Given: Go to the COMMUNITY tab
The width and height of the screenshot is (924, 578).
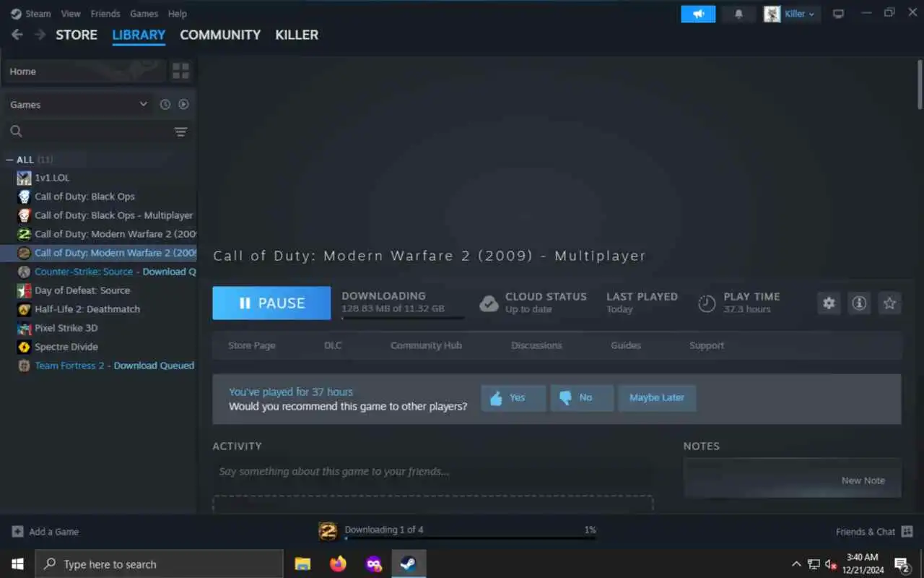Looking at the screenshot, I should coord(220,35).
